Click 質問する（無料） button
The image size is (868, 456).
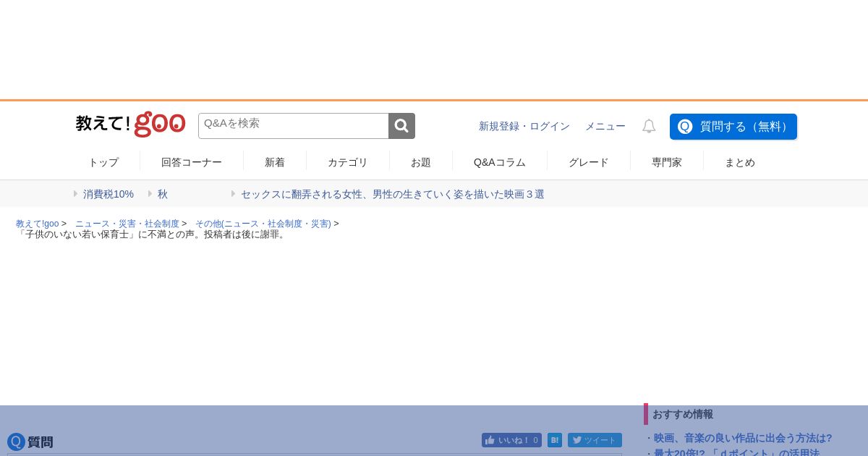point(733,127)
